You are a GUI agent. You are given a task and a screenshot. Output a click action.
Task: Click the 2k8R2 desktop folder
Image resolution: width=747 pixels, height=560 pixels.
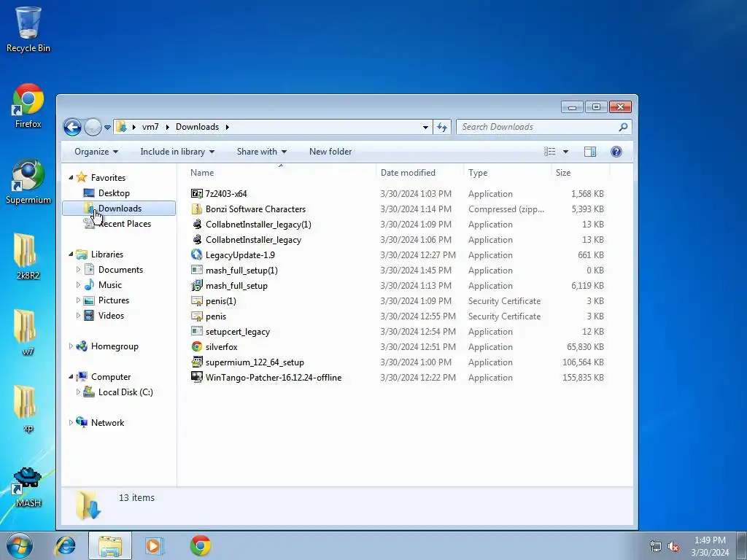(28, 256)
